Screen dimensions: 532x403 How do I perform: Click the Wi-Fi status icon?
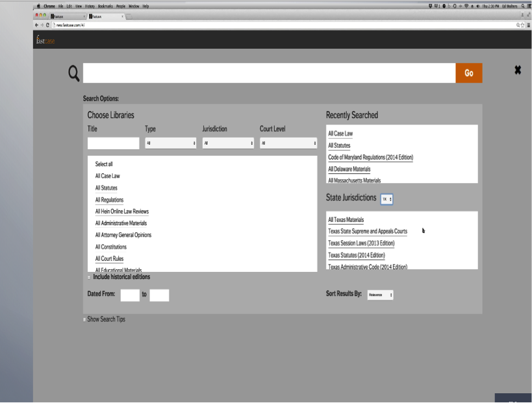point(466,6)
